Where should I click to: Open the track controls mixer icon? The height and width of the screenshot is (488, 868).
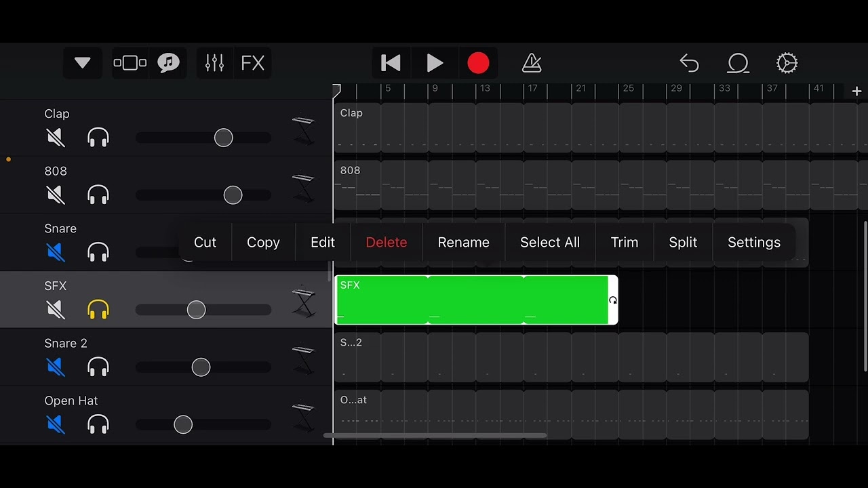pyautogui.click(x=214, y=63)
